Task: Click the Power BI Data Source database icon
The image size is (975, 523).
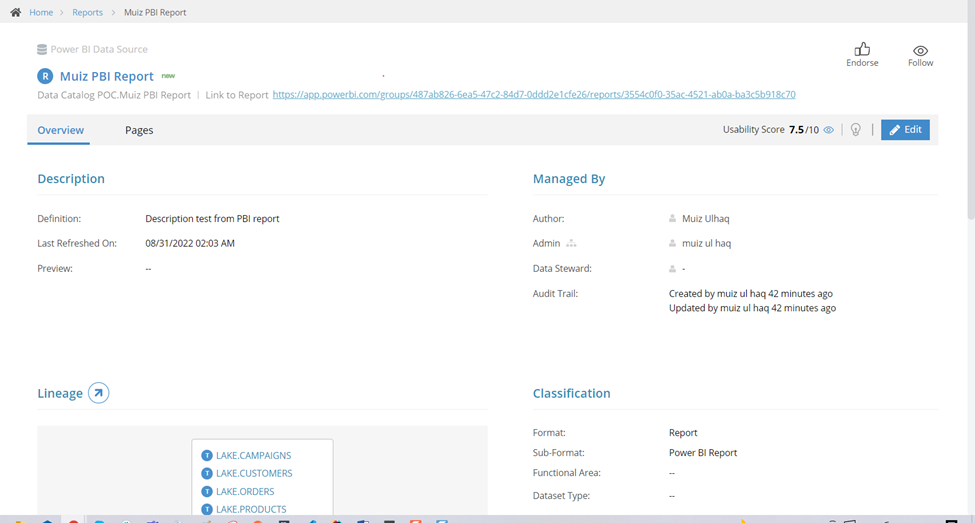Action: [x=42, y=49]
